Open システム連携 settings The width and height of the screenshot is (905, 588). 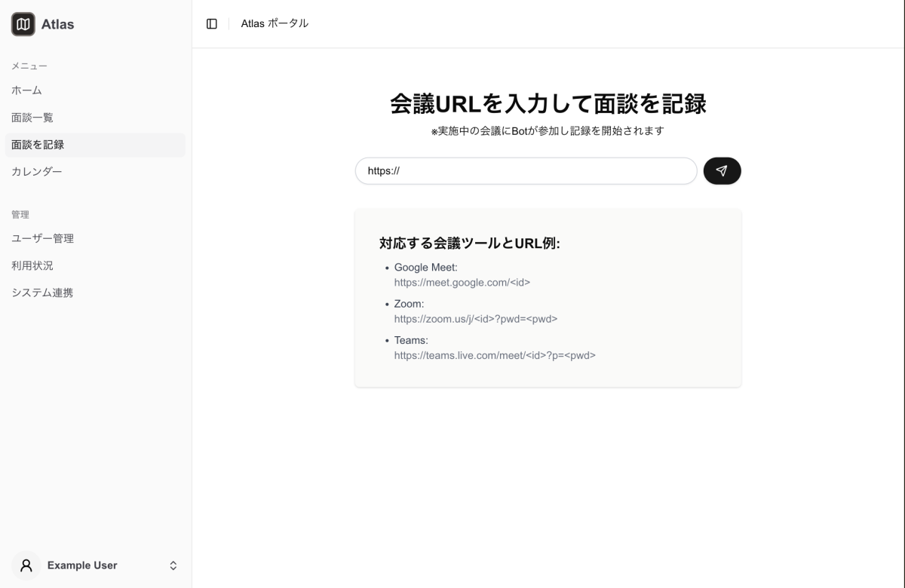[x=42, y=293]
